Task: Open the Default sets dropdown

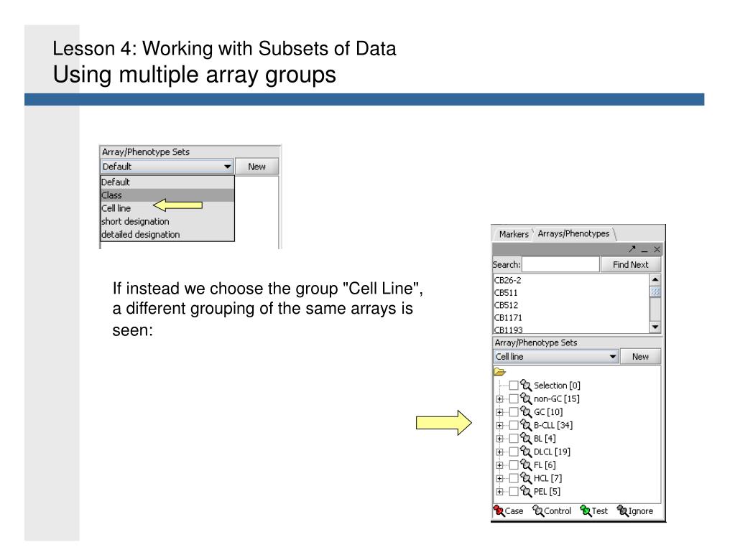Action: click(x=167, y=167)
